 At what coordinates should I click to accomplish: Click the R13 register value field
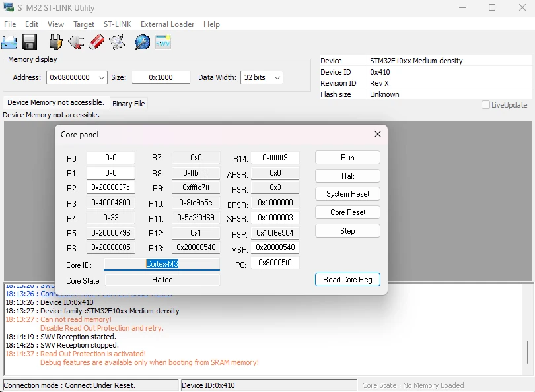[x=196, y=247]
